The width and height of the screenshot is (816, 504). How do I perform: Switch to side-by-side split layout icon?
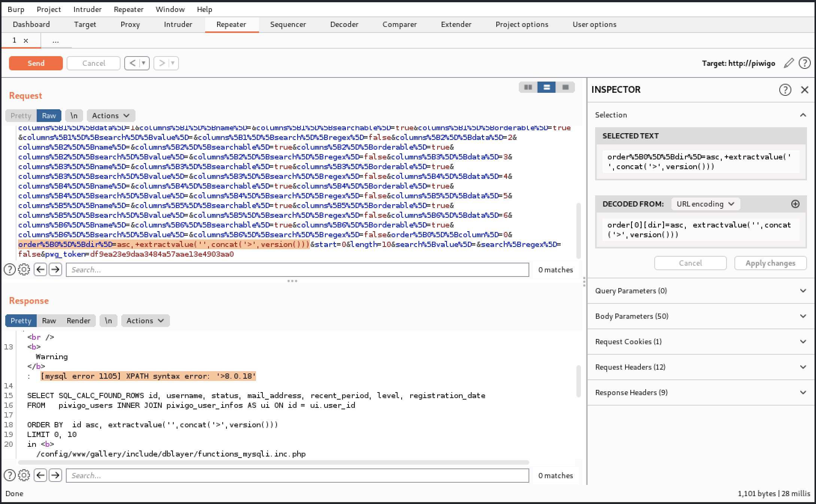(528, 87)
